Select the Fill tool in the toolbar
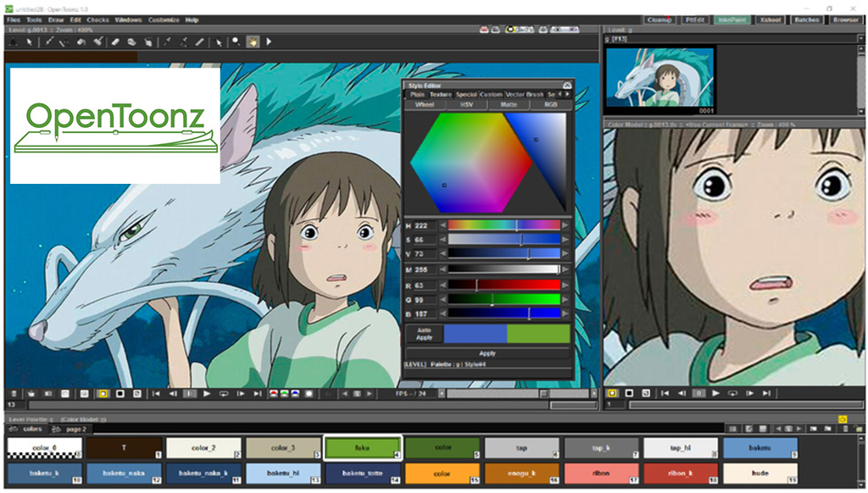Viewport: 868px width, 493px height. click(81, 42)
